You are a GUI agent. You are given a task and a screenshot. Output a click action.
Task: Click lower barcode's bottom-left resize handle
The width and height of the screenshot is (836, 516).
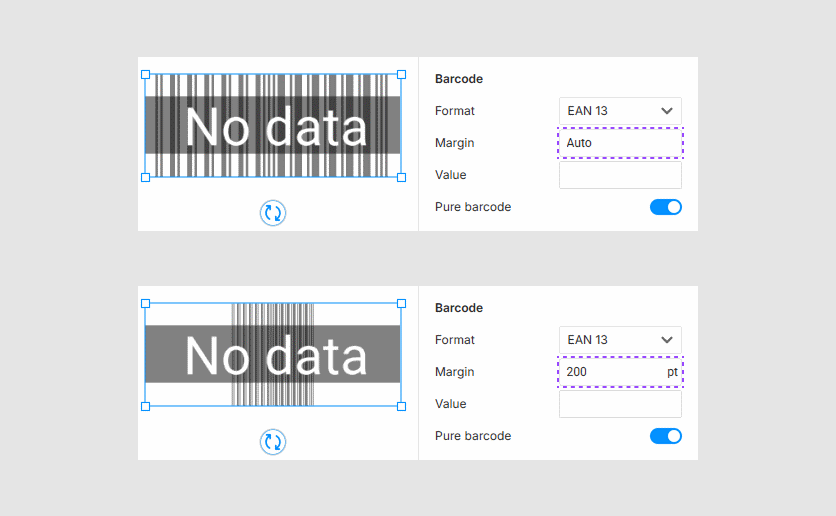tap(145, 406)
